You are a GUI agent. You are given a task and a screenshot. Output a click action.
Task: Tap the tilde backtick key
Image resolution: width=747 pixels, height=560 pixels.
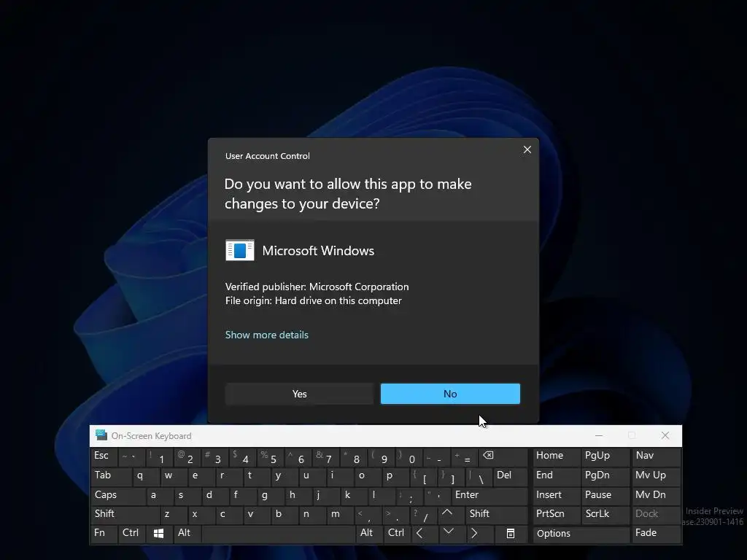(x=131, y=456)
